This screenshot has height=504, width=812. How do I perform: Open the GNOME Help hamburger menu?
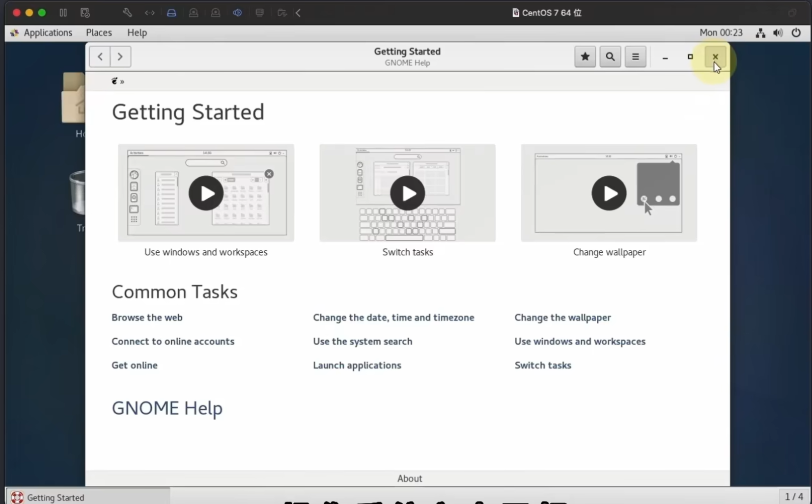point(635,56)
